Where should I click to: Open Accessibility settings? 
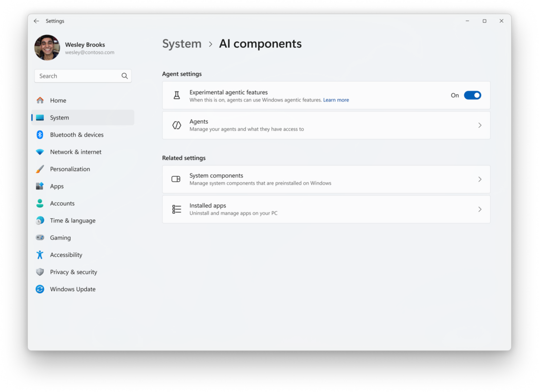pos(66,255)
